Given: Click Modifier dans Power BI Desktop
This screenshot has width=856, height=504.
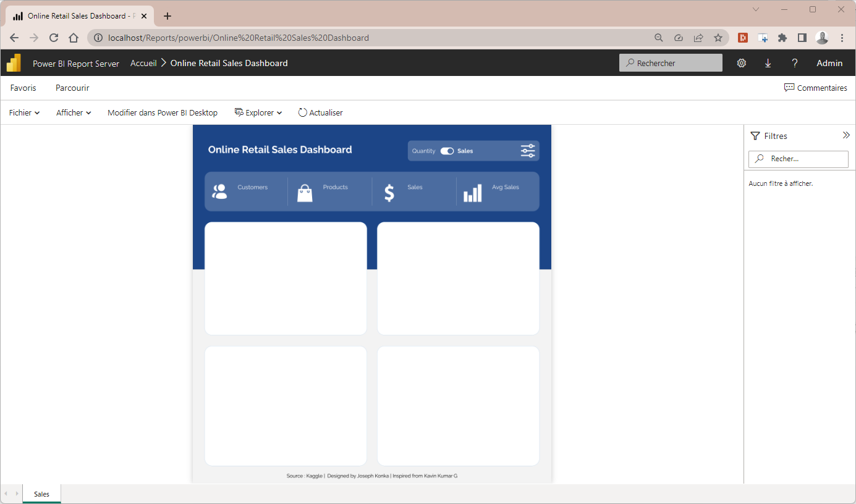Looking at the screenshot, I should click(163, 112).
